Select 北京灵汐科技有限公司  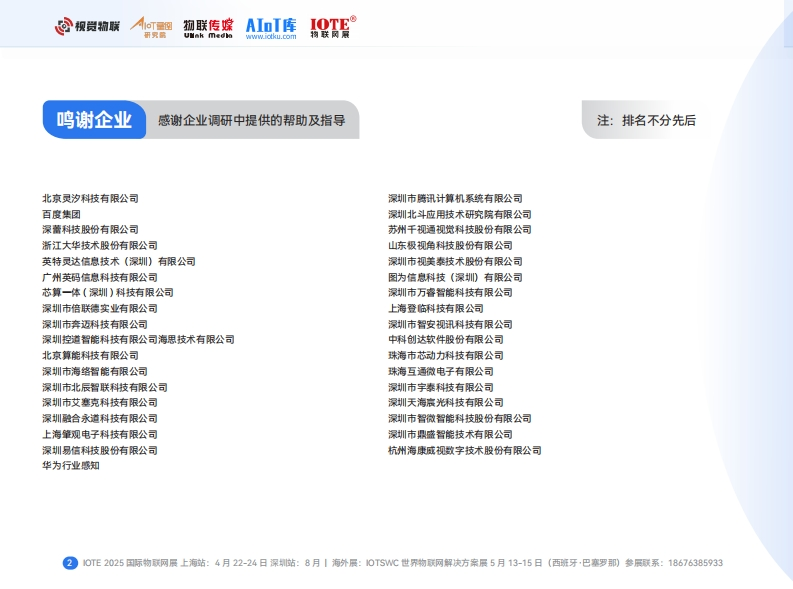90,198
